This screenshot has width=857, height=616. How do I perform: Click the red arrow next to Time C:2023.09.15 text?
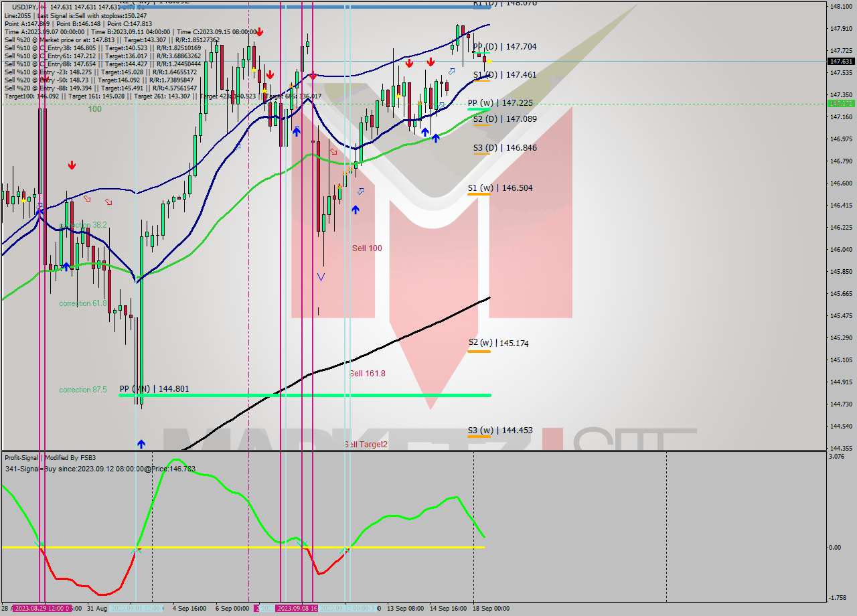(260, 31)
